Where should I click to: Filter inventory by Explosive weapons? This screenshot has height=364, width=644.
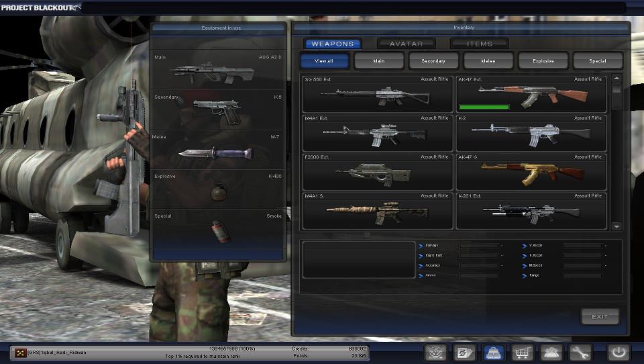point(543,60)
